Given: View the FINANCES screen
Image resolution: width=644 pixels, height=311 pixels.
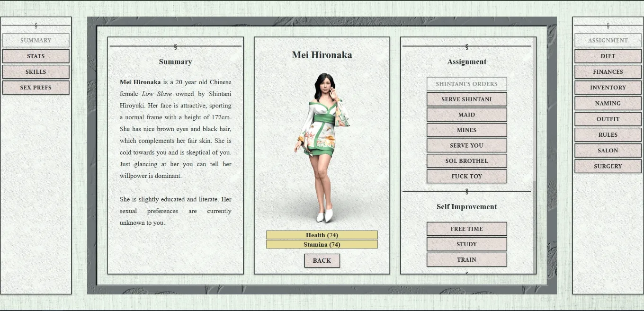Looking at the screenshot, I should click(608, 71).
